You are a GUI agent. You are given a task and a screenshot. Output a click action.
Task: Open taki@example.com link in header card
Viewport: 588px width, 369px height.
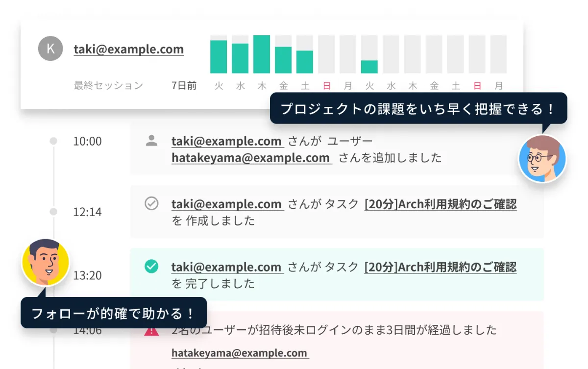(x=129, y=49)
